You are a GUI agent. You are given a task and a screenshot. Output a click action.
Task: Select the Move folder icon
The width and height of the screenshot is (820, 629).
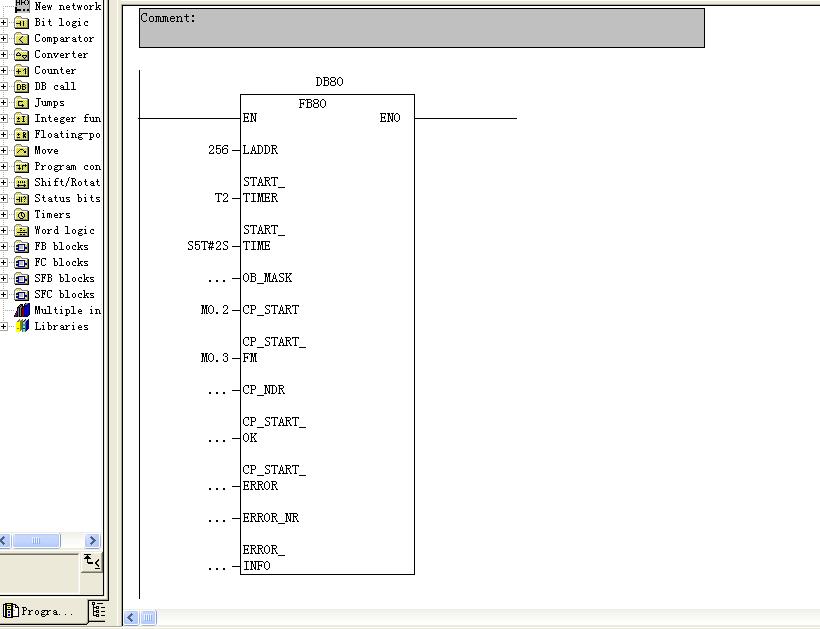(x=21, y=151)
